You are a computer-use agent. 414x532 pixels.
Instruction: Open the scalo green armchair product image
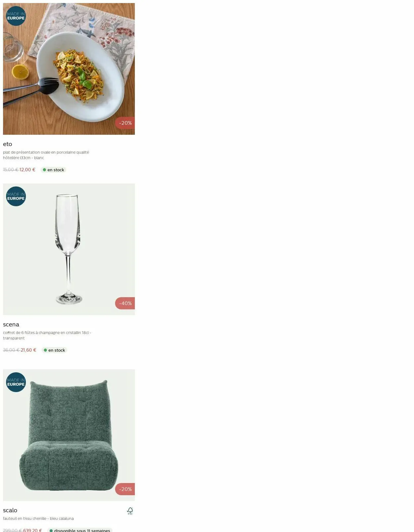69,435
